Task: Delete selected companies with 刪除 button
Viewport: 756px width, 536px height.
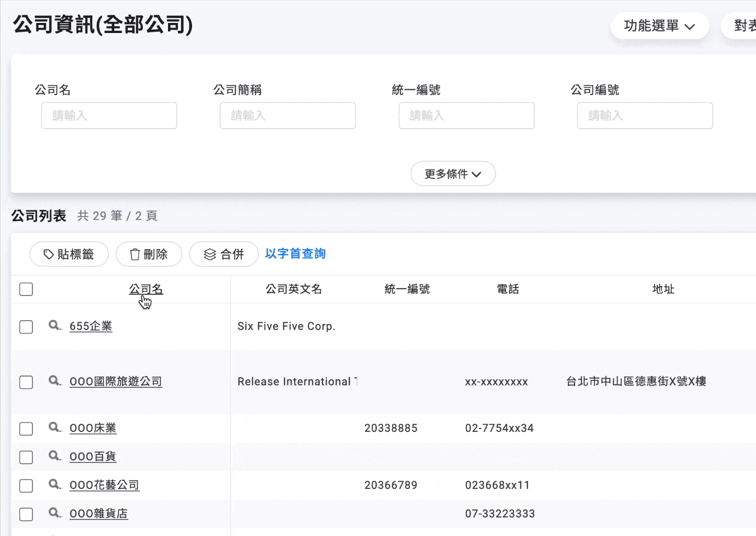Action: 148,254
